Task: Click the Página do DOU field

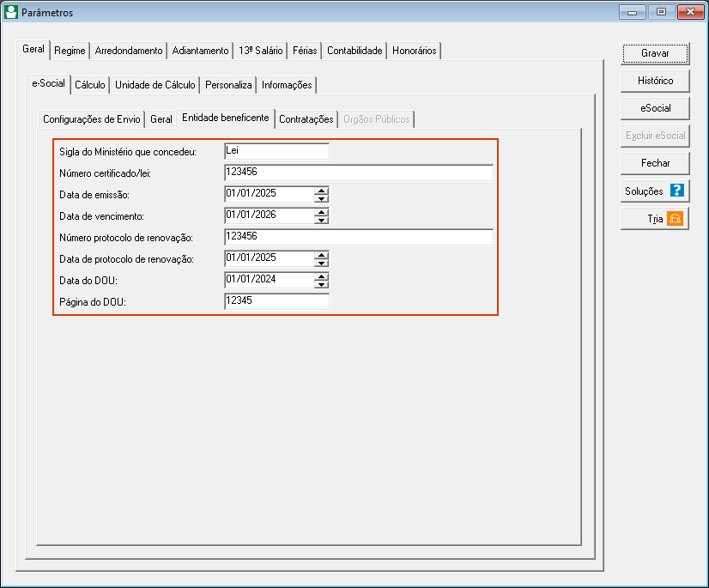Action: click(276, 301)
